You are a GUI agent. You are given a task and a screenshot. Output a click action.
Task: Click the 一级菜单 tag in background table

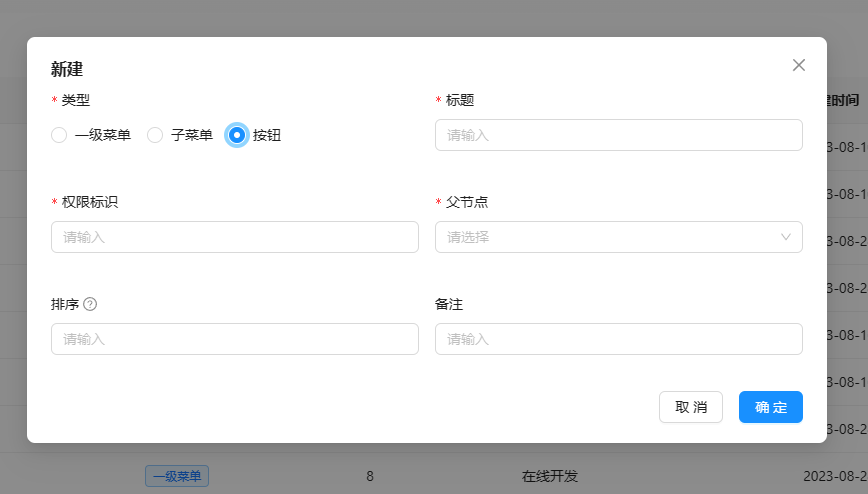[x=177, y=476]
